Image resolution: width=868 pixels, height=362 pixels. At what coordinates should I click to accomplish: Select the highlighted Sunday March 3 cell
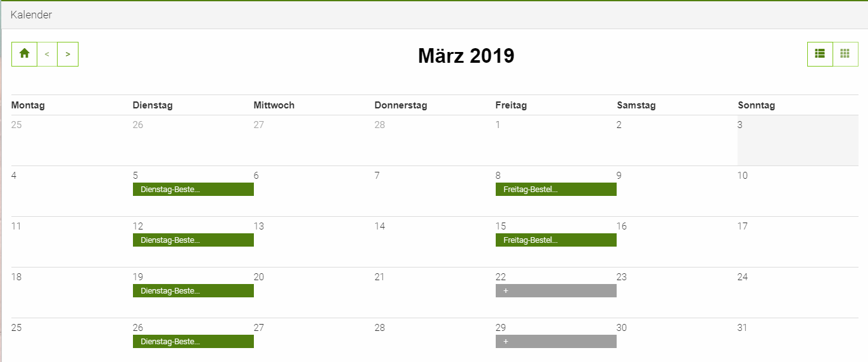click(797, 141)
